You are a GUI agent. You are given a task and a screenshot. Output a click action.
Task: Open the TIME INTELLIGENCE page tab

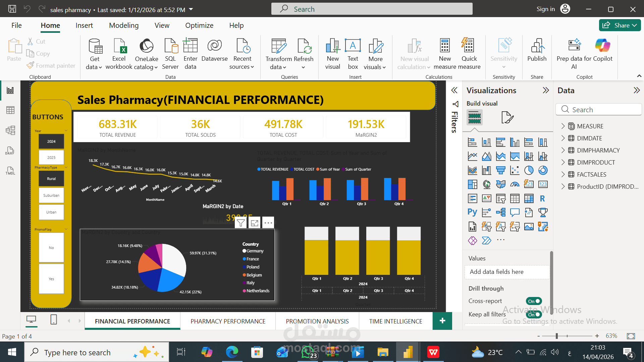[396, 321]
